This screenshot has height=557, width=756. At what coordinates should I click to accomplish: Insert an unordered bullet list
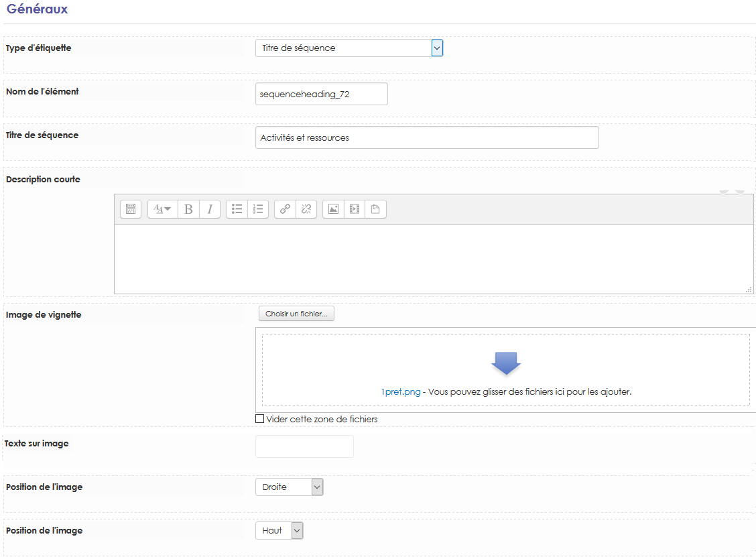237,209
